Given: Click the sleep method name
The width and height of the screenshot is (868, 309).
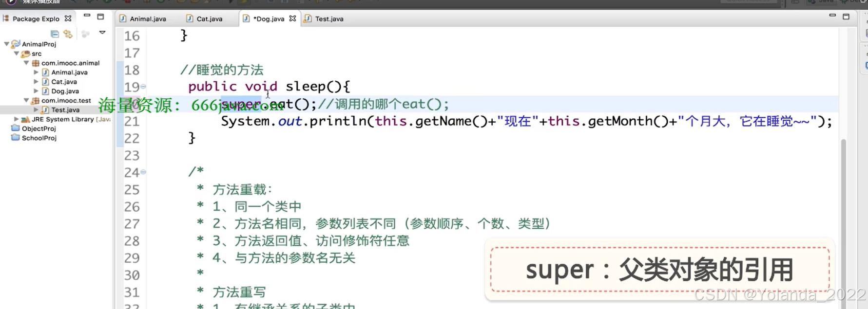Looking at the screenshot, I should pyautogui.click(x=306, y=87).
